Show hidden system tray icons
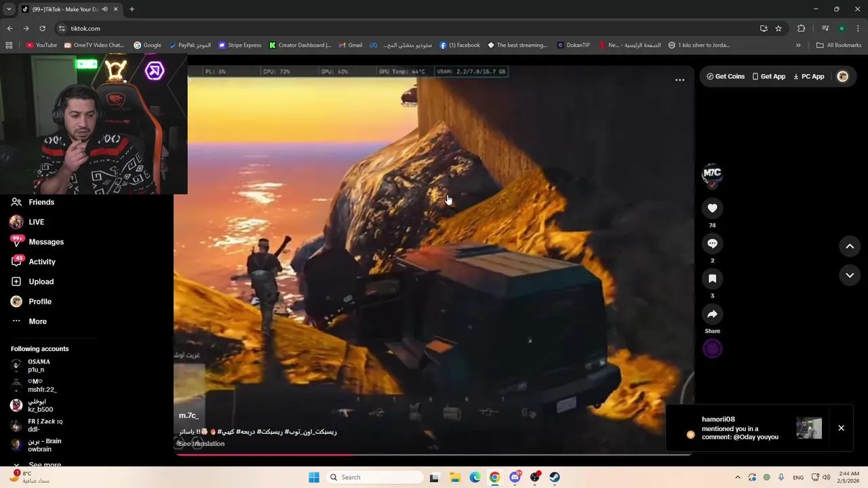The height and width of the screenshot is (488, 868). [738, 477]
